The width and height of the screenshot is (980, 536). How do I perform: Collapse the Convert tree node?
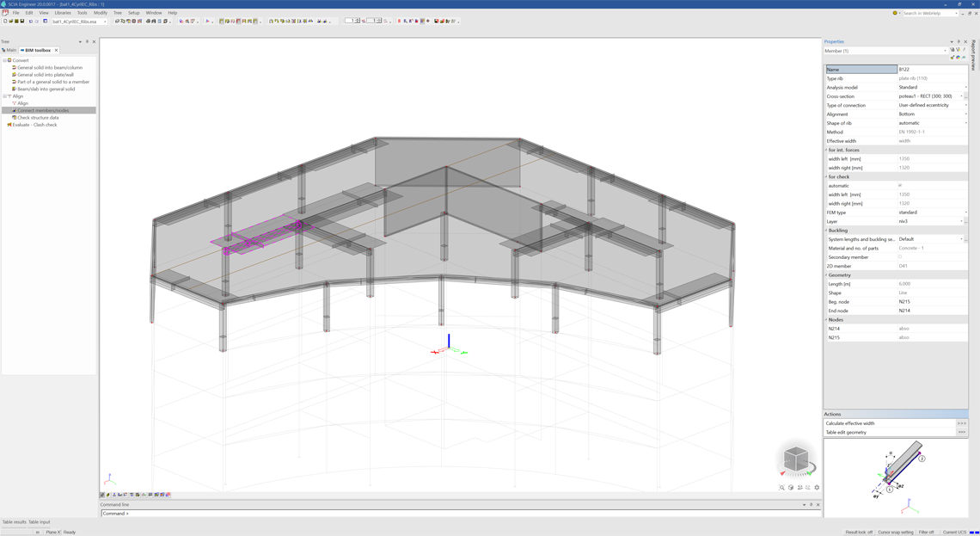pyautogui.click(x=4, y=60)
